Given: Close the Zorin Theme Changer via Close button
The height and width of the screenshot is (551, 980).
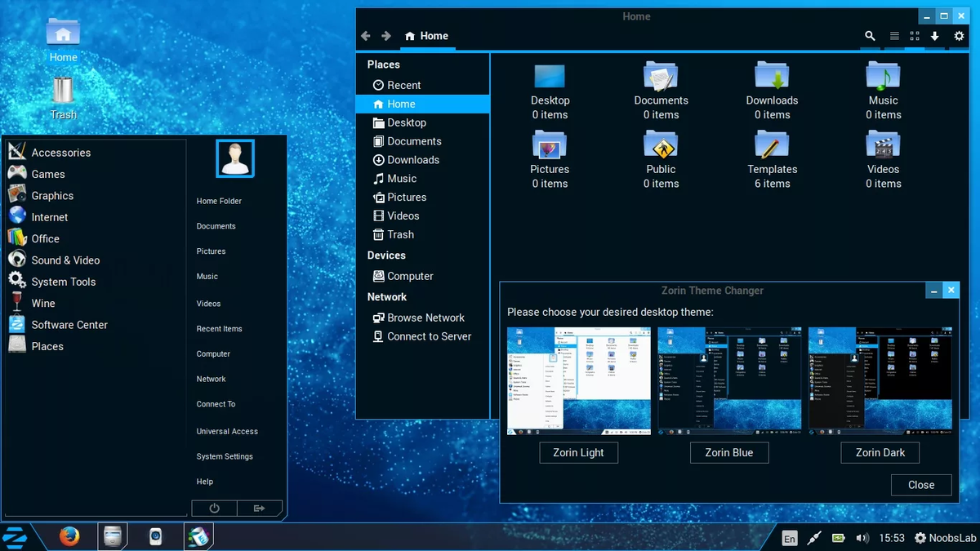Looking at the screenshot, I should click(921, 485).
